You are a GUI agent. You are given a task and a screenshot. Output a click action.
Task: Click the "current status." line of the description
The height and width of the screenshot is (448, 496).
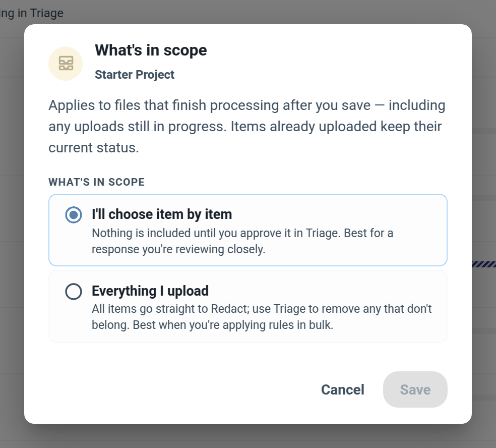point(94,147)
